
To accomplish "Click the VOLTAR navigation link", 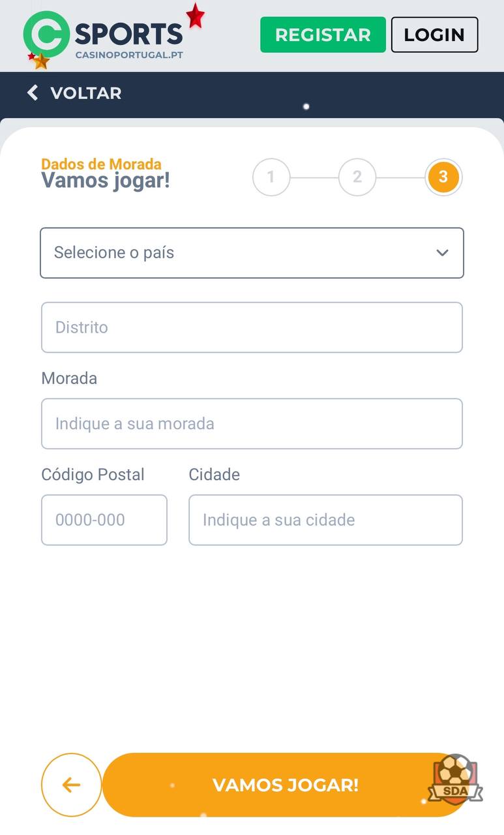I will click(85, 93).
